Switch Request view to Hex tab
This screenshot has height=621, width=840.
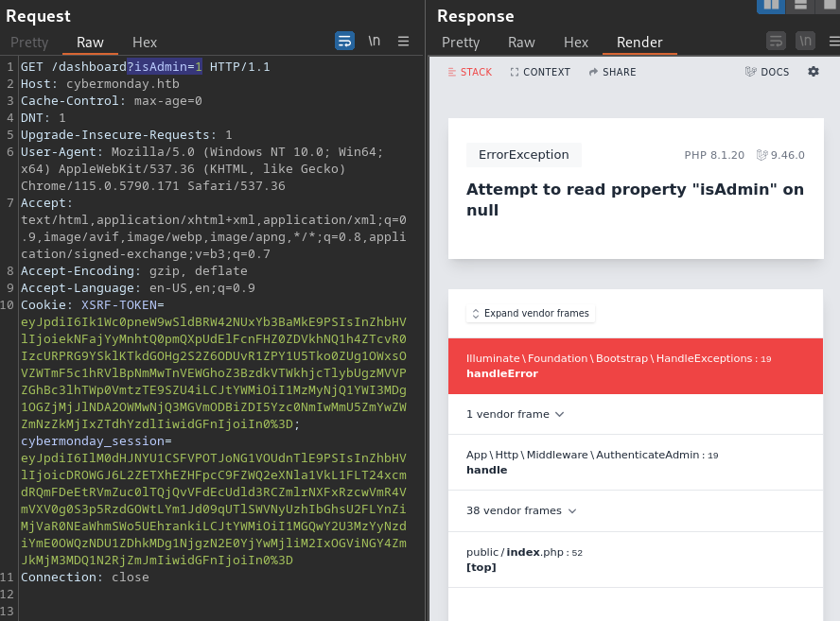145,43
